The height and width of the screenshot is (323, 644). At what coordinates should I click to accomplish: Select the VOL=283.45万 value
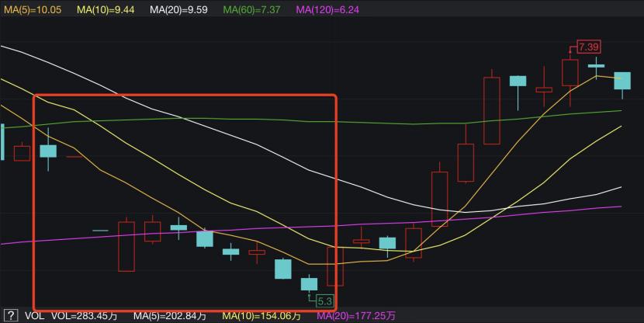85,316
